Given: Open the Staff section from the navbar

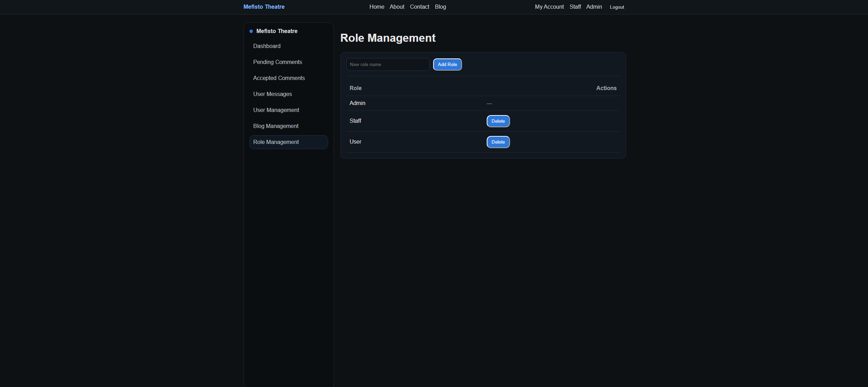Looking at the screenshot, I should [575, 7].
